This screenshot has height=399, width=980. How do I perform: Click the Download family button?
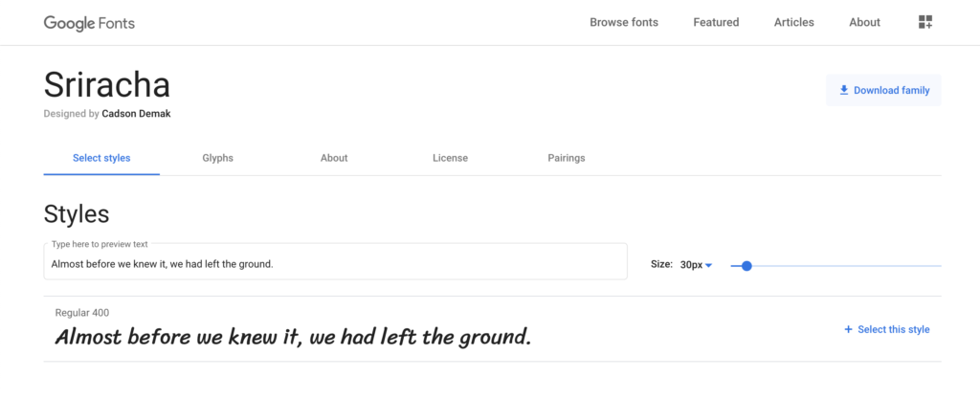point(883,90)
